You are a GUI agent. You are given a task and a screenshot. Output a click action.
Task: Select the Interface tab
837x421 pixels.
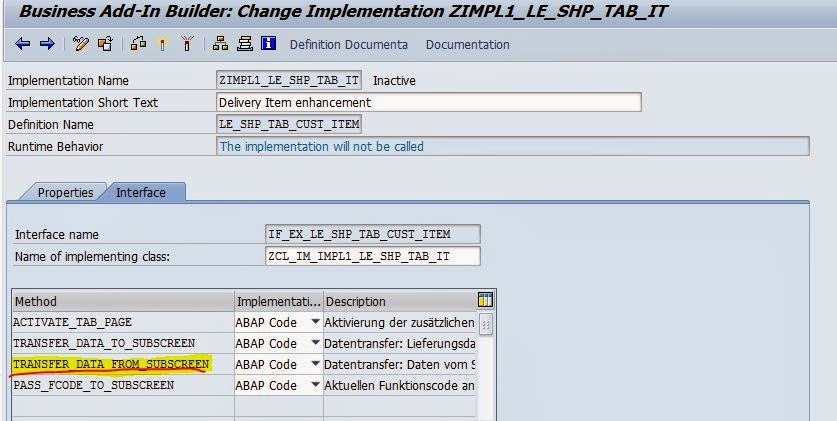[141, 193]
